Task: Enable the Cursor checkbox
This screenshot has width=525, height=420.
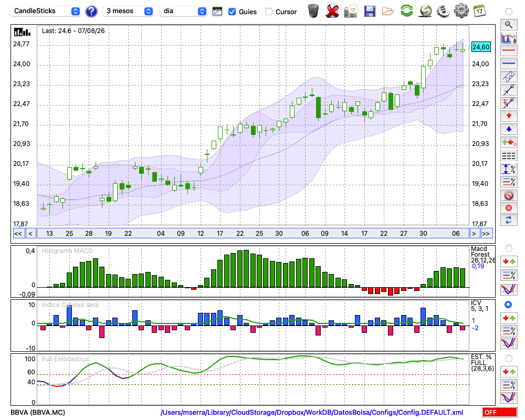Action: coord(268,12)
